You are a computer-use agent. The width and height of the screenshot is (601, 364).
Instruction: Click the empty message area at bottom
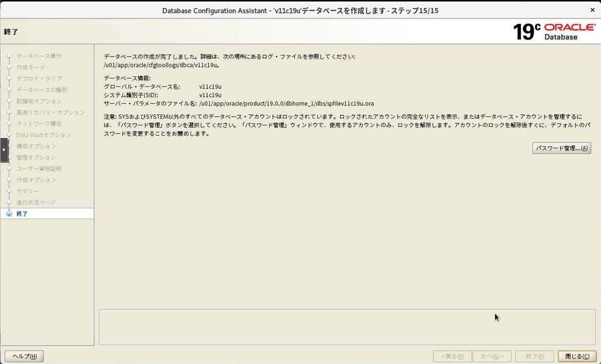click(x=347, y=327)
